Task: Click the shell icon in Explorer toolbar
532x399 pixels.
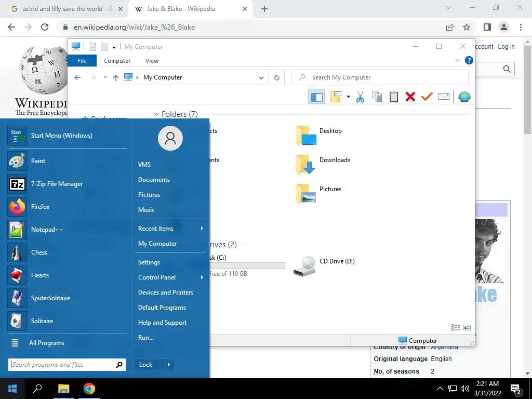Action: coord(464,97)
